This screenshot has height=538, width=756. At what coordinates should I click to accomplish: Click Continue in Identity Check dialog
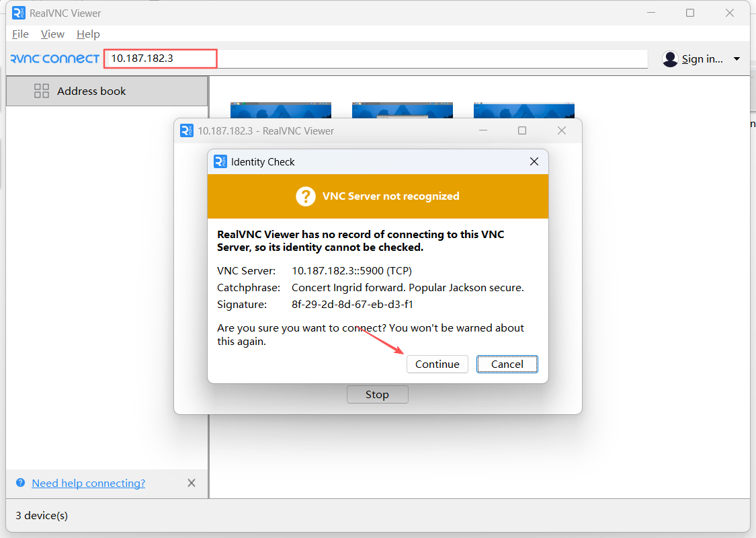pyautogui.click(x=437, y=364)
